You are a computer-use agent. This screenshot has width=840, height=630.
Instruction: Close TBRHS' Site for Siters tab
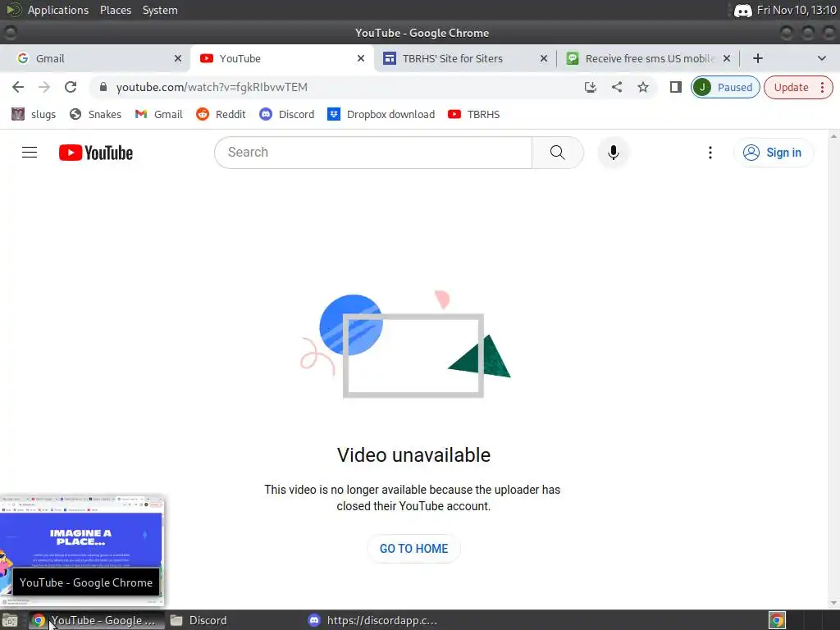(x=544, y=58)
